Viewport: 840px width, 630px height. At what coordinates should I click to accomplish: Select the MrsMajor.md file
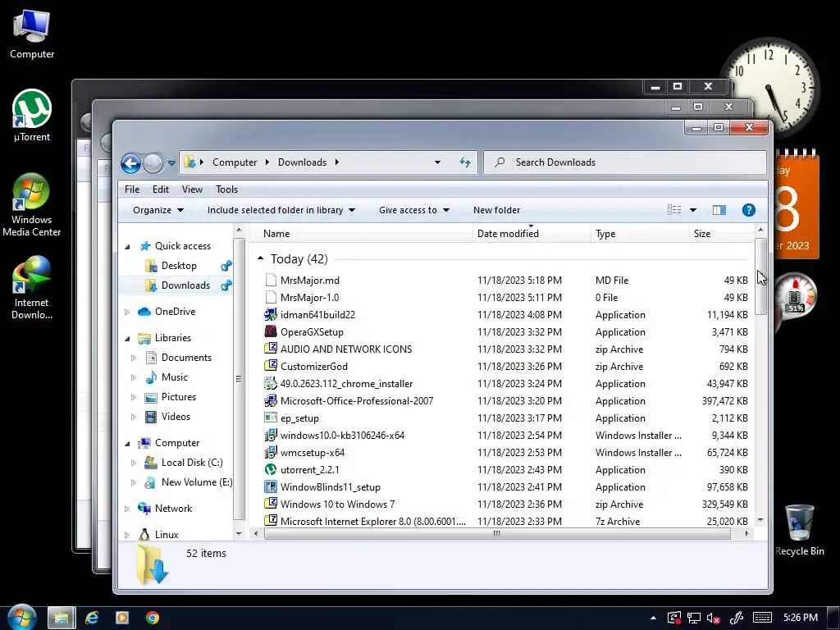pyautogui.click(x=309, y=281)
